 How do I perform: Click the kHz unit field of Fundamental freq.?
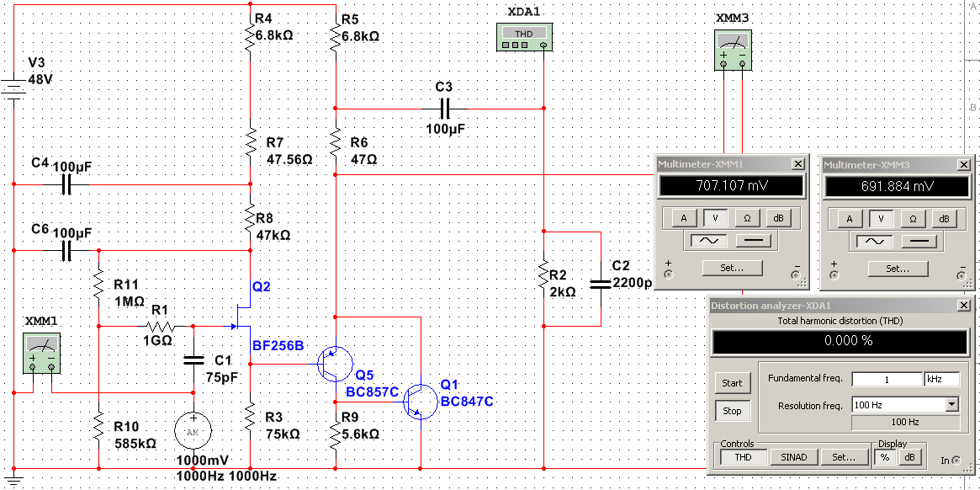point(942,379)
